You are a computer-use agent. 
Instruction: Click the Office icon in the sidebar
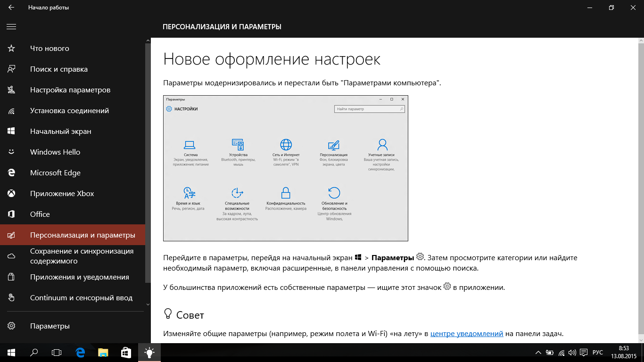11,214
